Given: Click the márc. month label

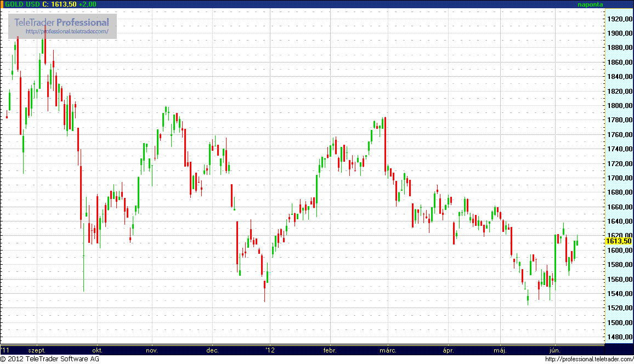Looking at the screenshot, I should click(388, 350).
